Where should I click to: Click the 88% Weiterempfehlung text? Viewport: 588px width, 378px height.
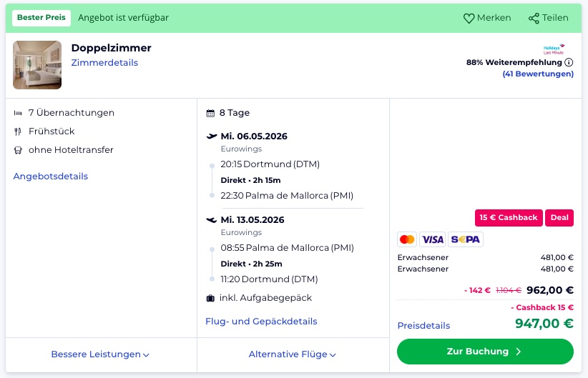[514, 63]
